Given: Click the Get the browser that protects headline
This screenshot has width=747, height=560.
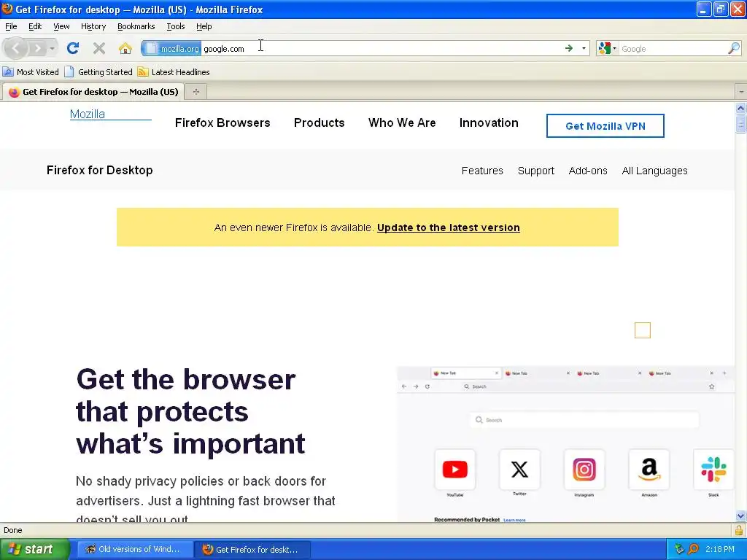Looking at the screenshot, I should (190, 411).
